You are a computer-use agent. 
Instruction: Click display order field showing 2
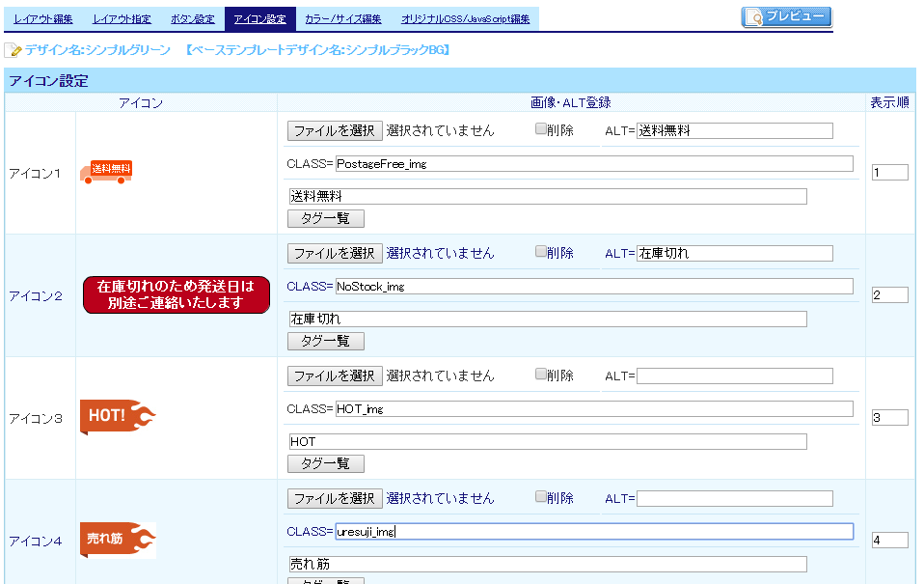pos(890,295)
